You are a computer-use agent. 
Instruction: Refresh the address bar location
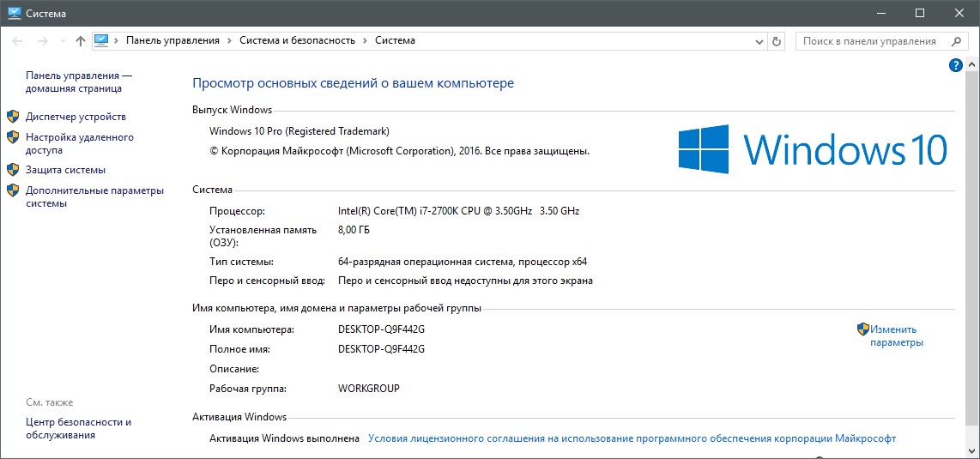pos(777,41)
